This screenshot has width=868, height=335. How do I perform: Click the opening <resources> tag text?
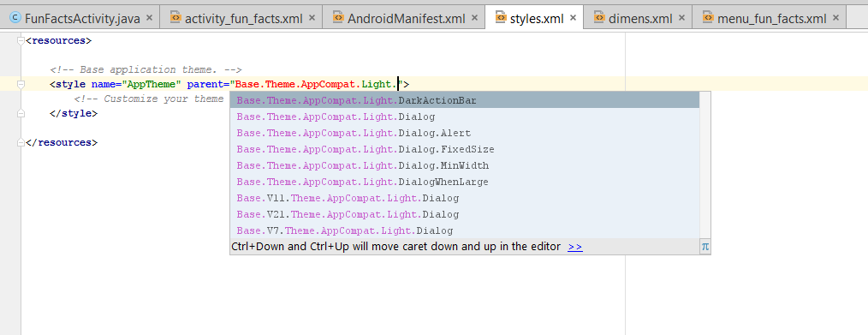tap(59, 40)
